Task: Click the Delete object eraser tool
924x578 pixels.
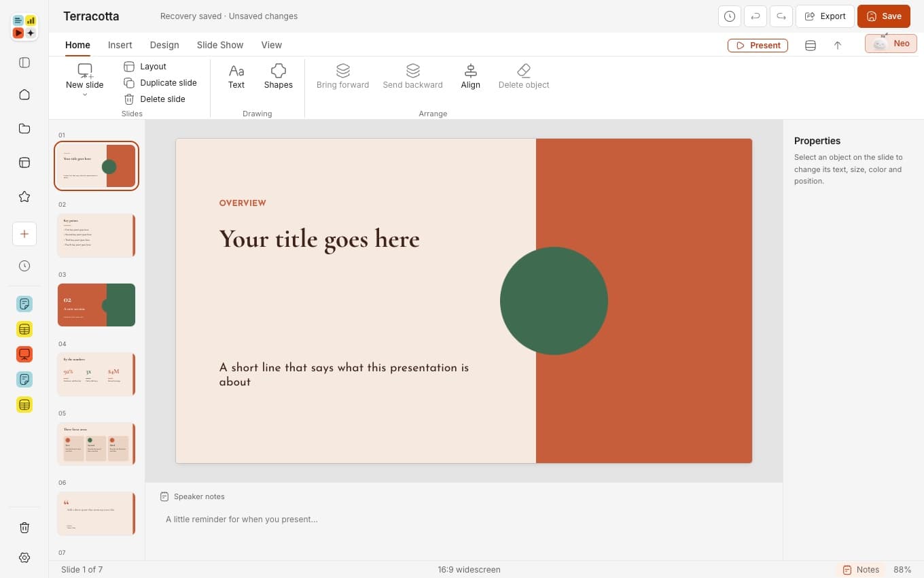Action: pyautogui.click(x=524, y=76)
